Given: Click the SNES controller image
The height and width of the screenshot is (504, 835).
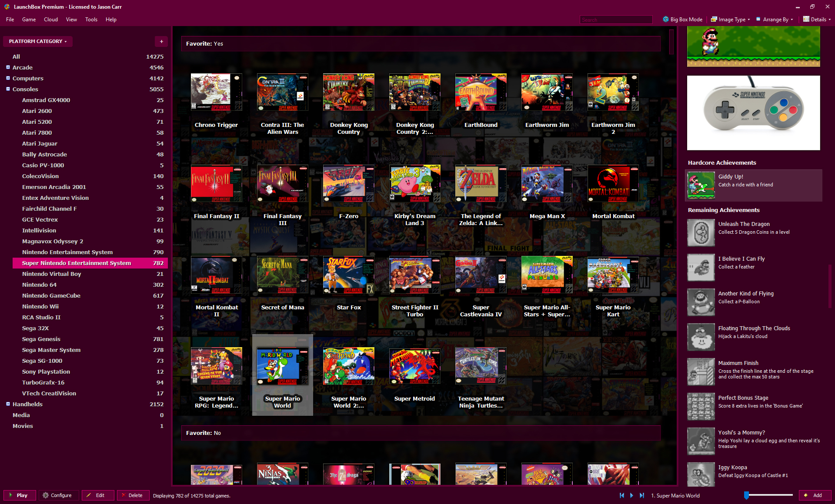Looking at the screenshot, I should coord(754,113).
